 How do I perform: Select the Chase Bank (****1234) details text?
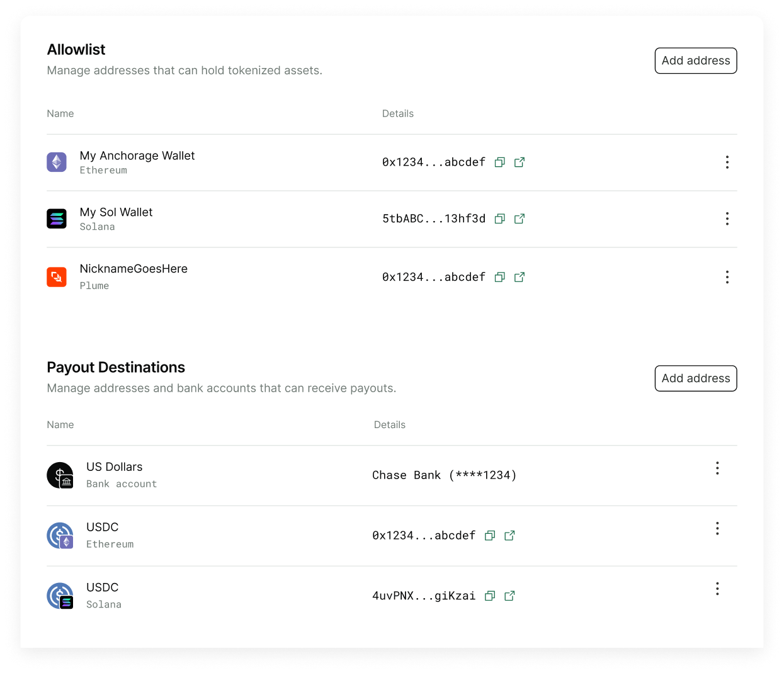click(x=444, y=475)
